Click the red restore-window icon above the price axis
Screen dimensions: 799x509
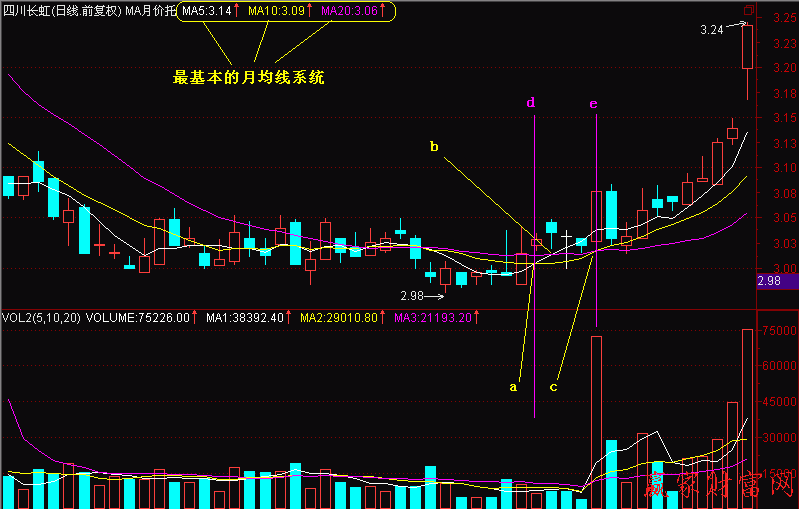coord(749,10)
